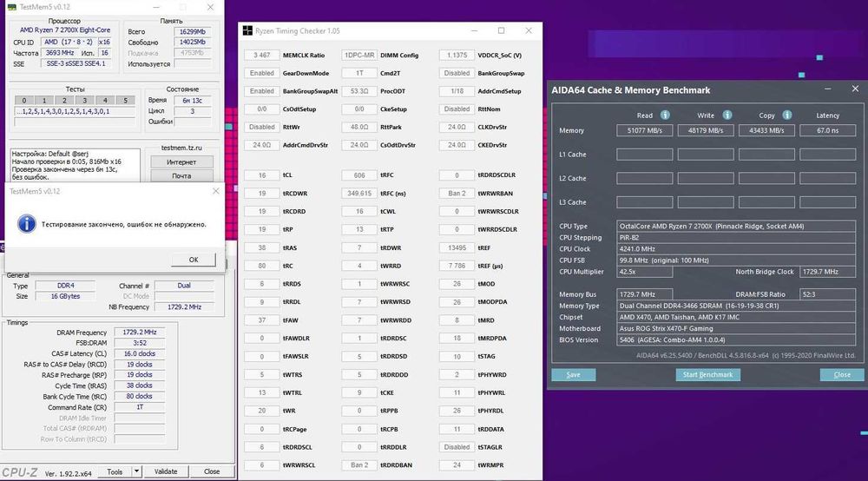This screenshot has width=868, height=481.
Task: Click the empty L3 Cache Latency field
Action: click(x=827, y=202)
